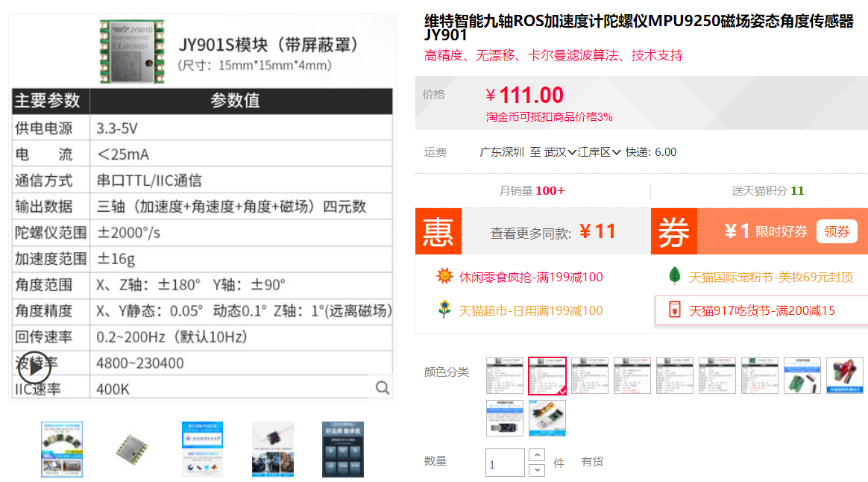Click 4800~230400 baud rate value
This screenshot has height=482, width=868.
pos(140,363)
